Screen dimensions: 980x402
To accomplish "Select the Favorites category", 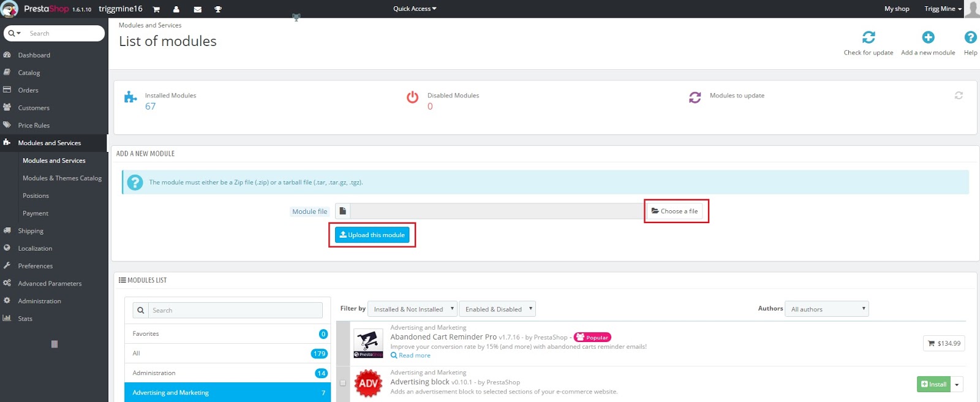I will point(228,334).
